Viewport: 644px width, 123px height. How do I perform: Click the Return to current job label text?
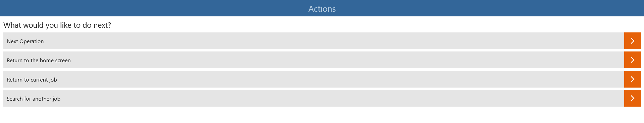coord(32,80)
